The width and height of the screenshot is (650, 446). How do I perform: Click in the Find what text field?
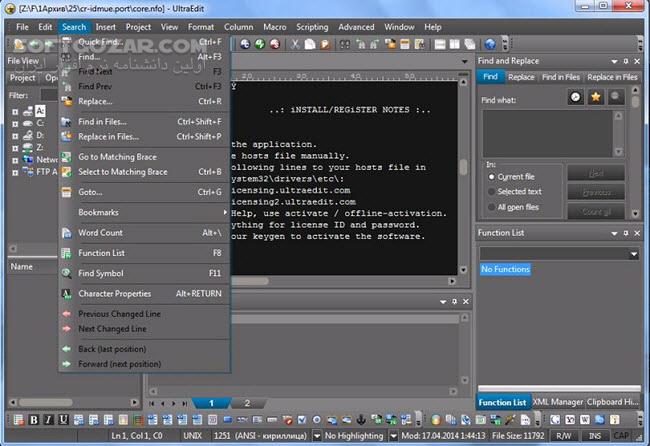pyautogui.click(x=547, y=133)
